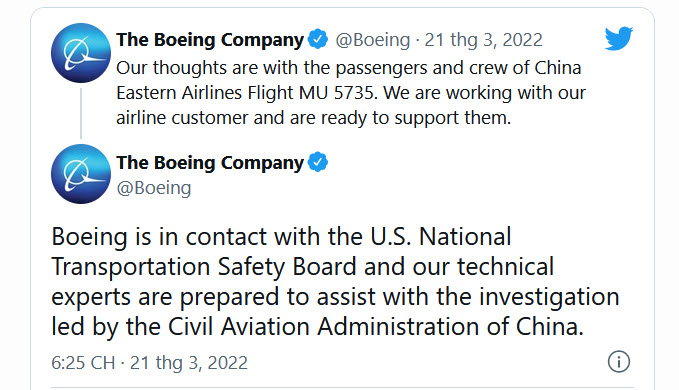Click the words 'Civil Aviation Administration of China'
679x390 pixels.
tap(375, 326)
